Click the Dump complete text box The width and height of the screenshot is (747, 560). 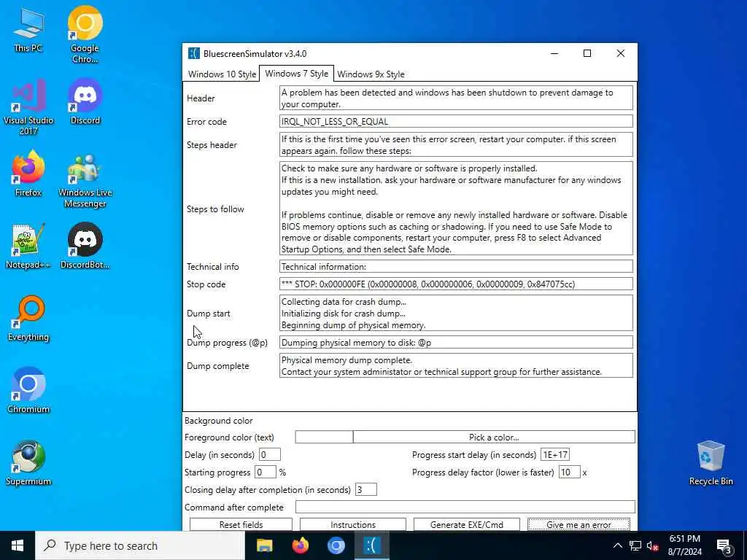tap(456, 366)
